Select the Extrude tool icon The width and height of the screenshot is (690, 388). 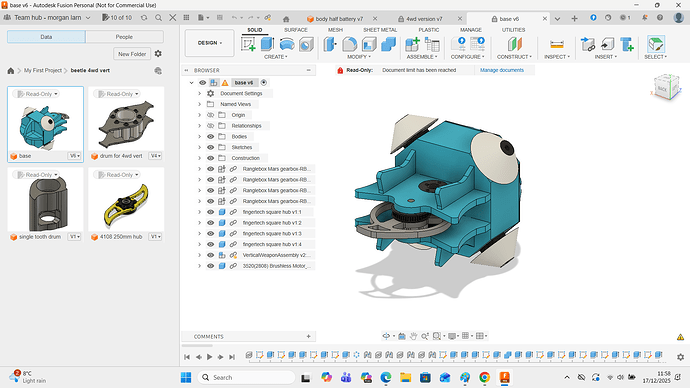coord(267,44)
